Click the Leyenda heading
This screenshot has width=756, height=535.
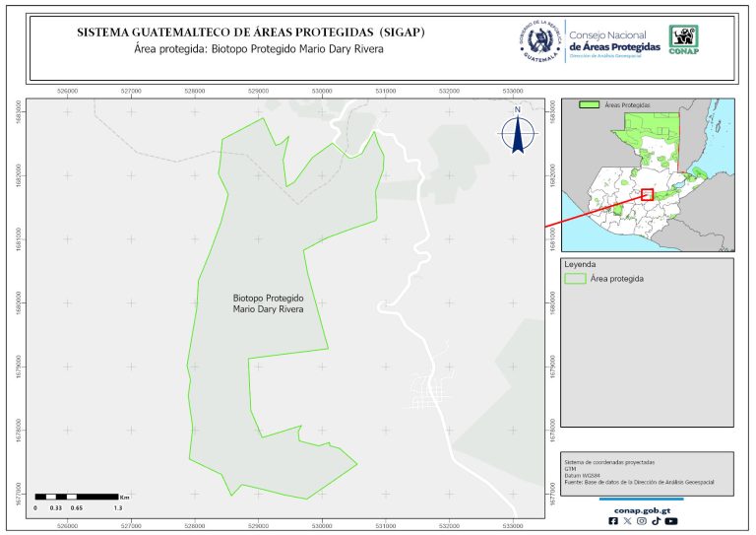[x=580, y=265]
